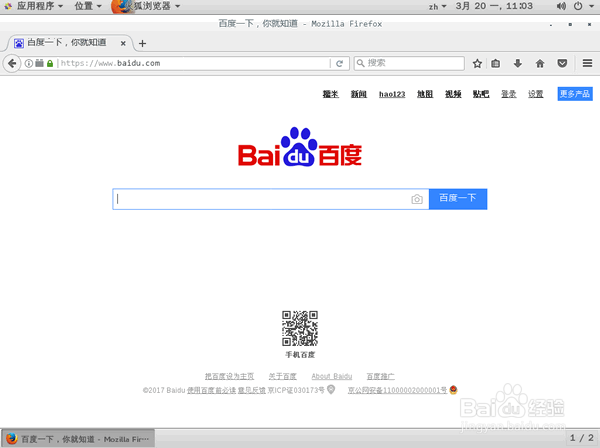The width and height of the screenshot is (600, 448).
Task: Open the 视频 video link
Action: click(x=453, y=94)
